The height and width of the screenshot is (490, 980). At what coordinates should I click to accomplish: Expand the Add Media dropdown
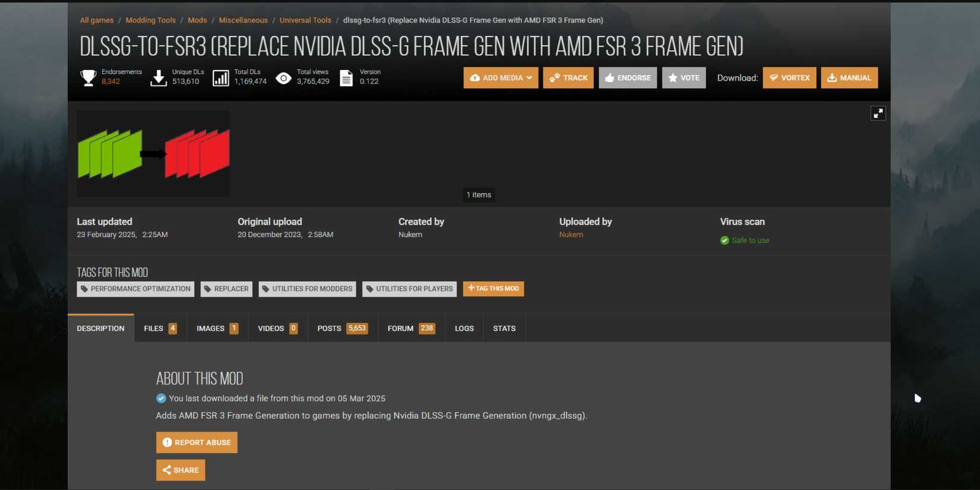[x=501, y=78]
